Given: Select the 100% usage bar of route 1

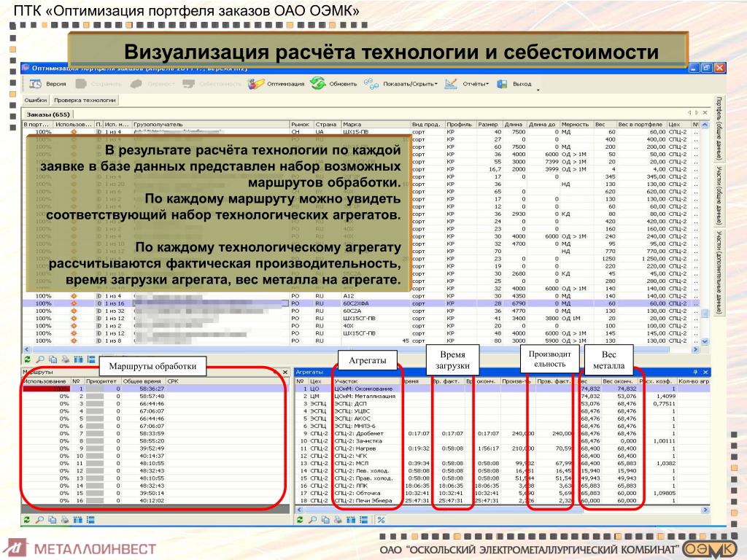Looking at the screenshot, I should (x=46, y=389).
